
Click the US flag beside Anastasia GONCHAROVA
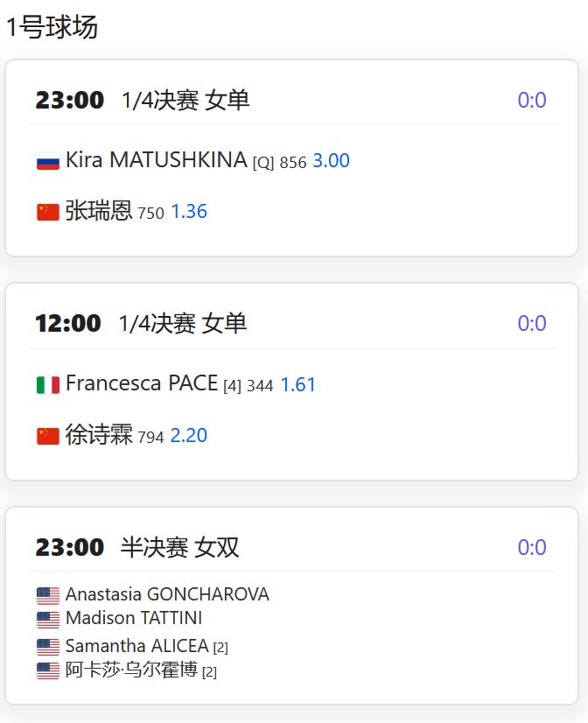point(47,596)
